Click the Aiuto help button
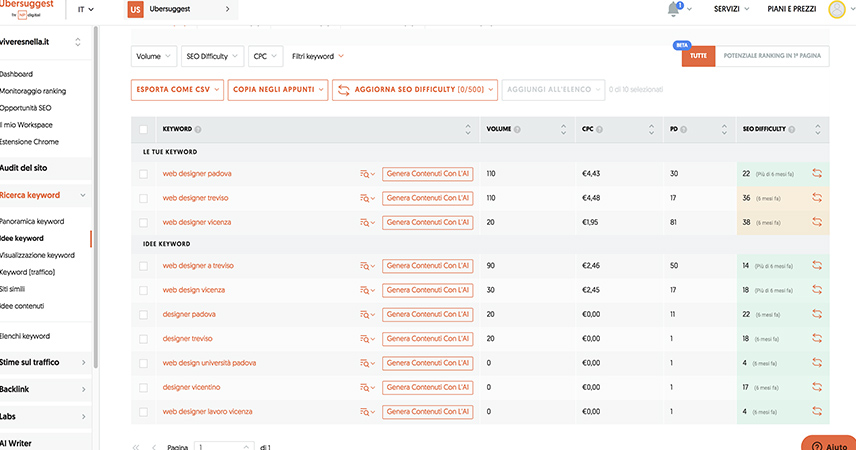The image size is (856, 450). tap(828, 444)
